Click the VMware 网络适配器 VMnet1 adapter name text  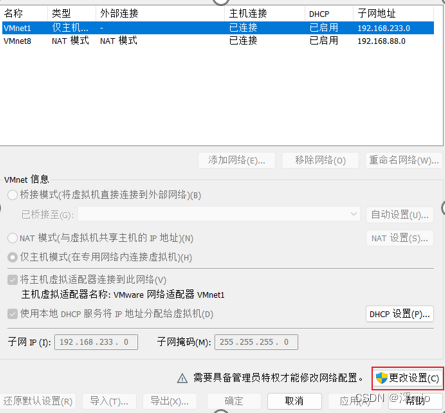[x=169, y=295]
